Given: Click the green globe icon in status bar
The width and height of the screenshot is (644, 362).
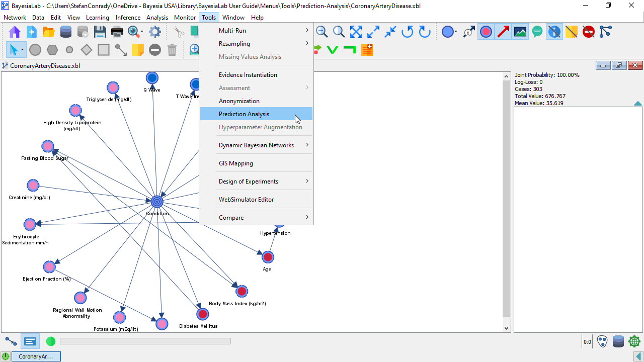Looking at the screenshot, I should pyautogui.click(x=634, y=342).
